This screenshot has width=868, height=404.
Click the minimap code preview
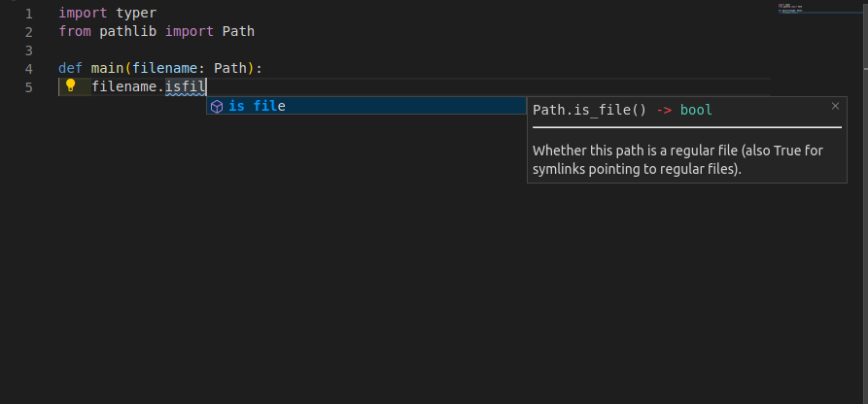802,9
